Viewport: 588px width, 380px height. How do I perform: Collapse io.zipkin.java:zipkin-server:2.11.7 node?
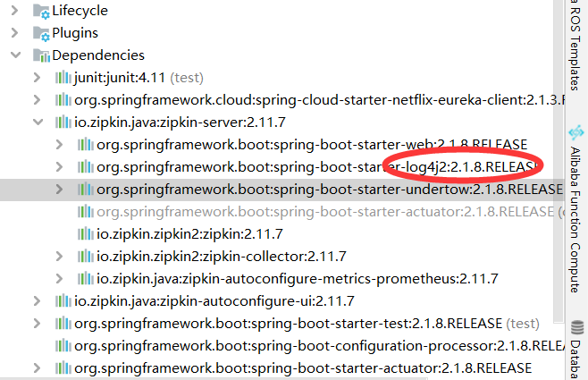pyautogui.click(x=38, y=122)
